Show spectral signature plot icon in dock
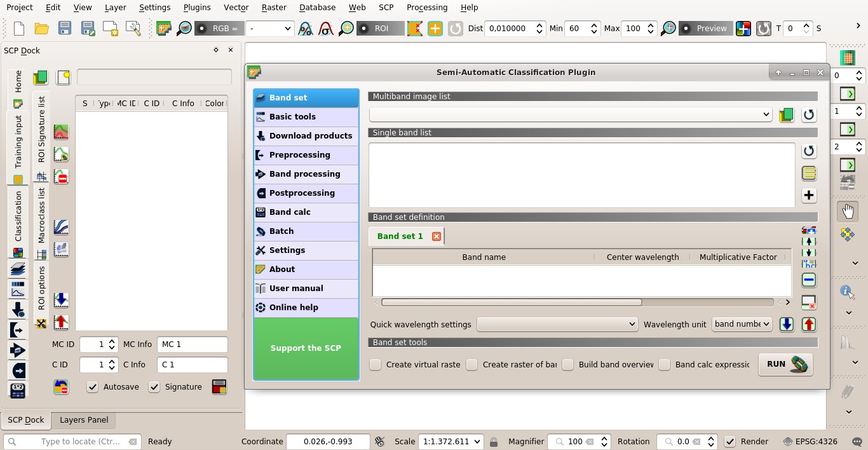 (x=61, y=227)
